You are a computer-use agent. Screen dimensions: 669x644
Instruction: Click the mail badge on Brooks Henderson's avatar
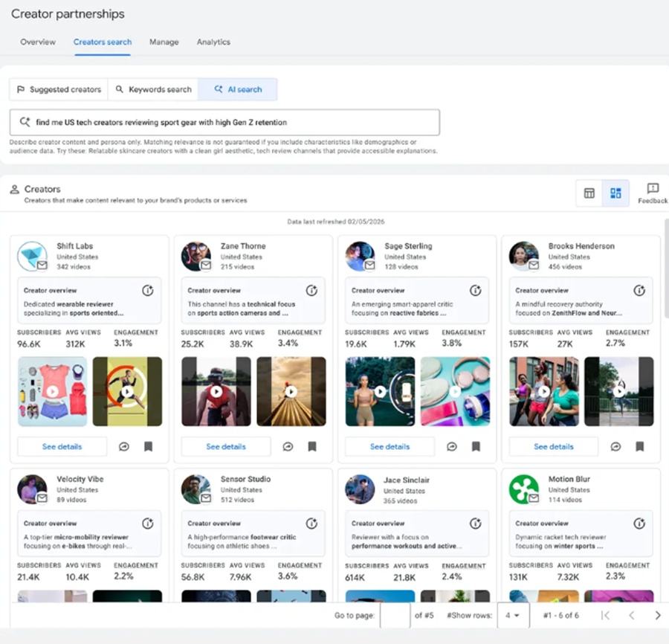pos(534,265)
